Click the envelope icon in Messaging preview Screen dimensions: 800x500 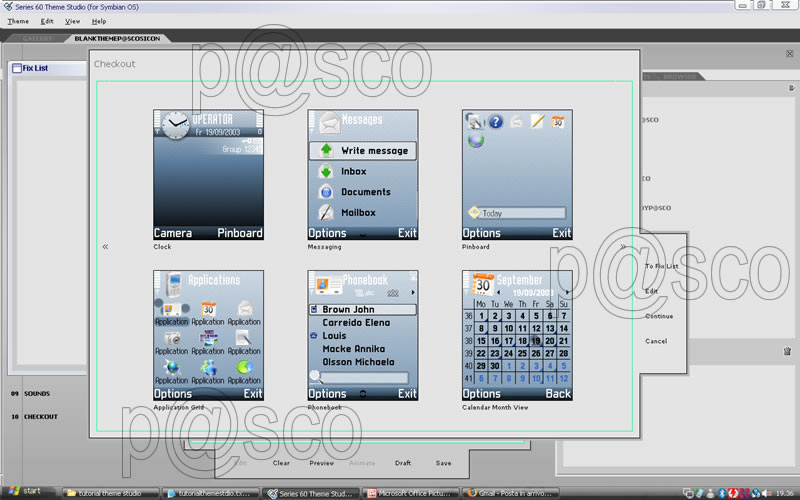330,123
